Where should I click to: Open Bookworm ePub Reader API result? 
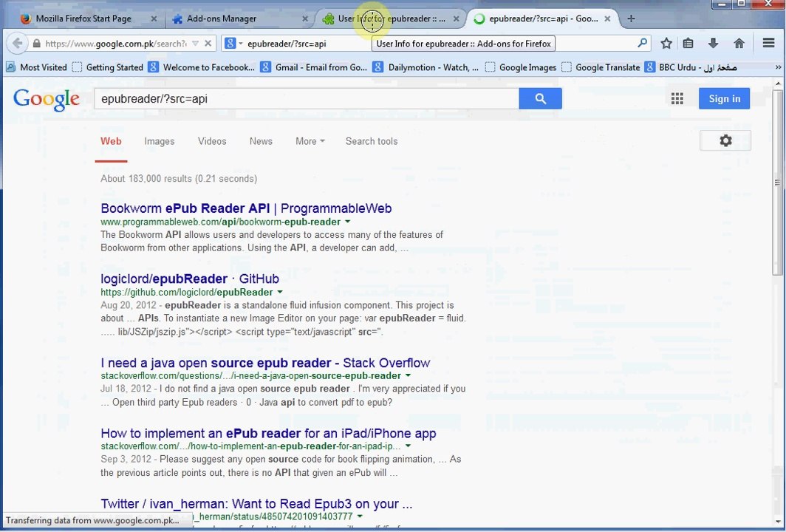point(246,208)
